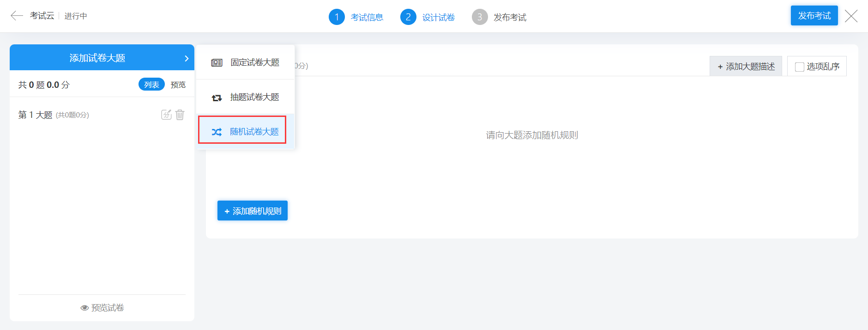Viewport: 868px width, 330px height.
Task: Click the 随机试卷大题 shuffle icon
Action: (217, 132)
